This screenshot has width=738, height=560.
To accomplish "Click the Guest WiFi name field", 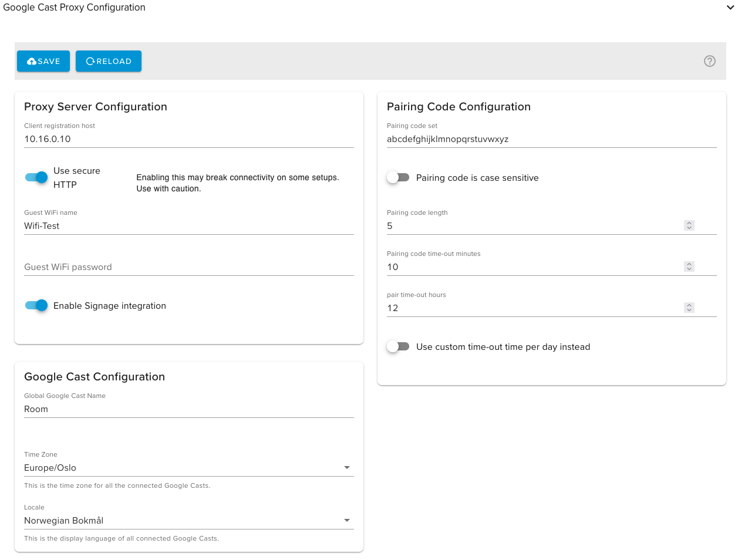I will 188,226.
